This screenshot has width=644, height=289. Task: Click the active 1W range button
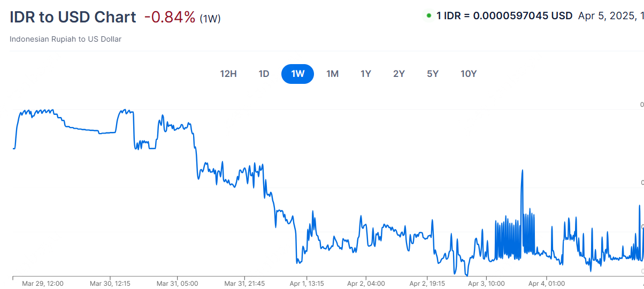click(x=297, y=74)
